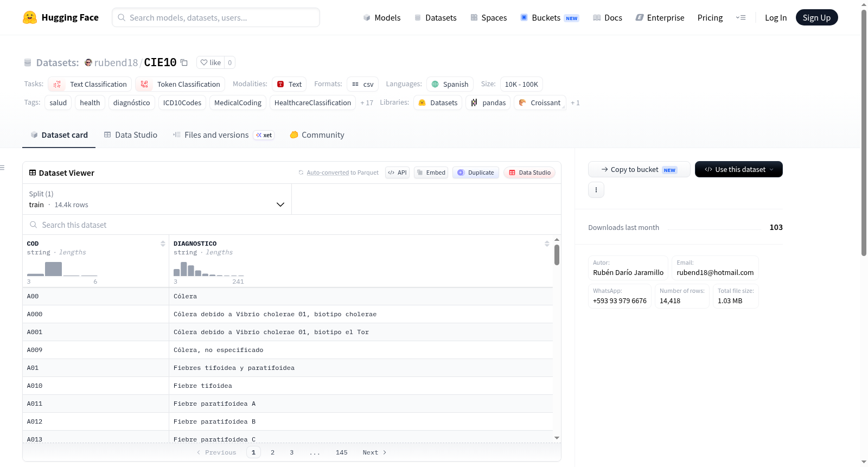Click the Duplicate button in Dataset Viewer
The width and height of the screenshot is (868, 467).
[x=476, y=172]
